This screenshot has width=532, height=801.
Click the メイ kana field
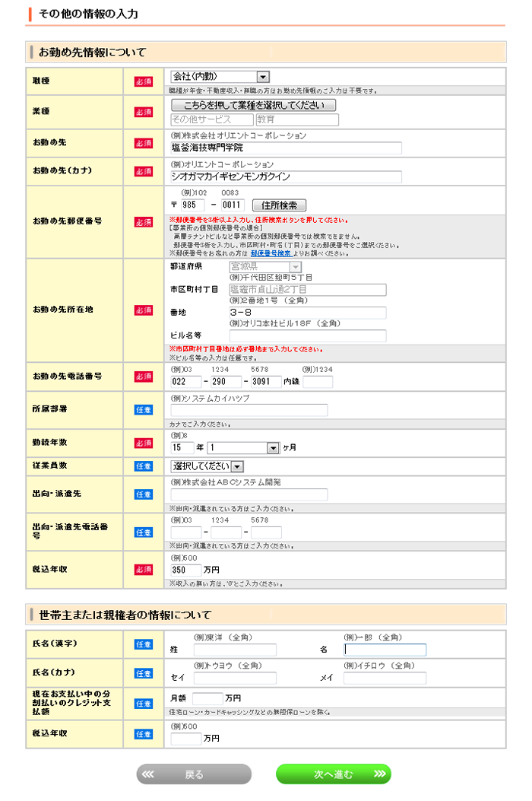coord(385,678)
